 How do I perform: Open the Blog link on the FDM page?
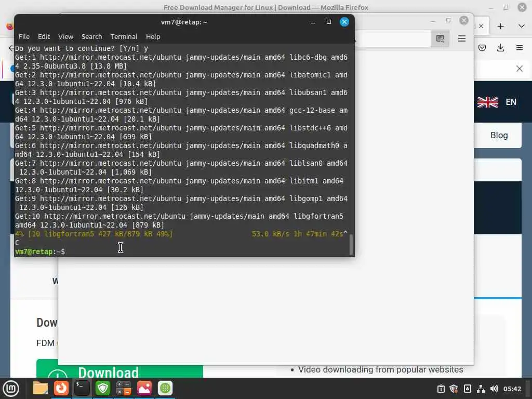pyautogui.click(x=499, y=136)
